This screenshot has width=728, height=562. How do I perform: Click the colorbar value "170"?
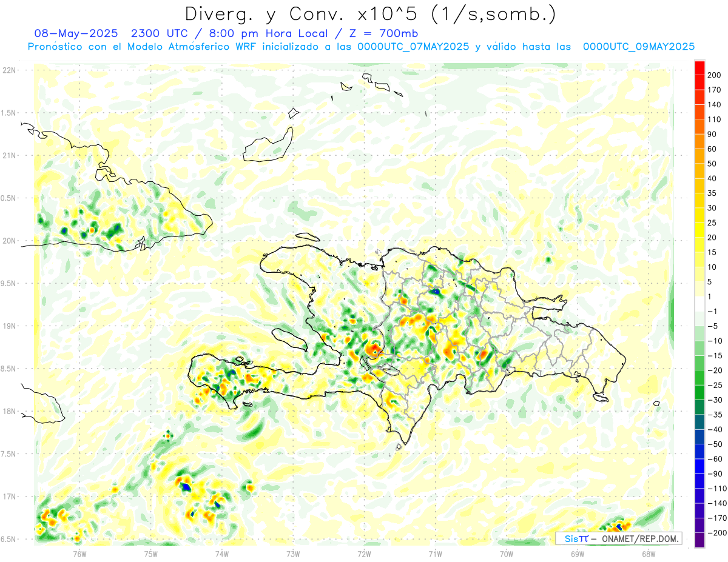[x=715, y=90]
